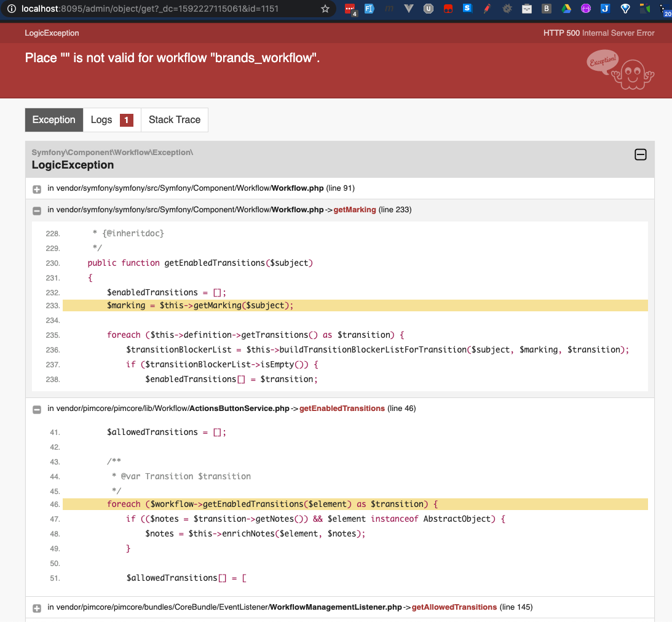Click code line 41 allowedTransitions assignment

point(166,432)
